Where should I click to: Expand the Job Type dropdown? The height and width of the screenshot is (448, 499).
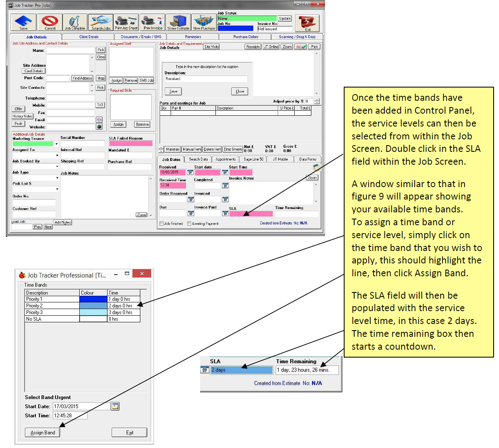tap(57, 178)
